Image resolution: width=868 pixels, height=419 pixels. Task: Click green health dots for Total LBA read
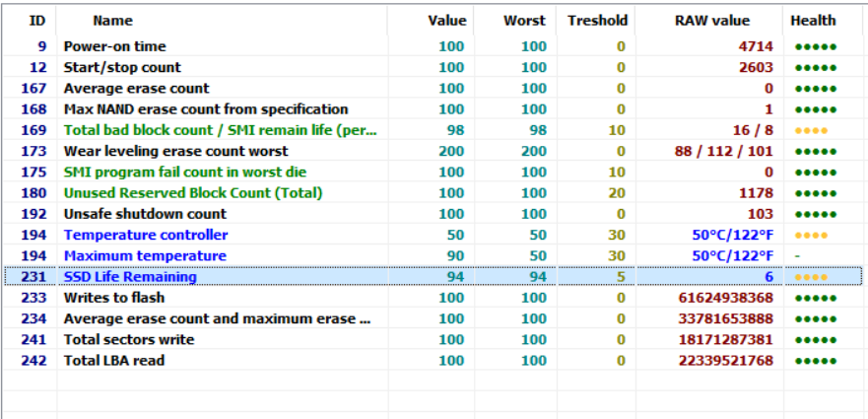814,361
